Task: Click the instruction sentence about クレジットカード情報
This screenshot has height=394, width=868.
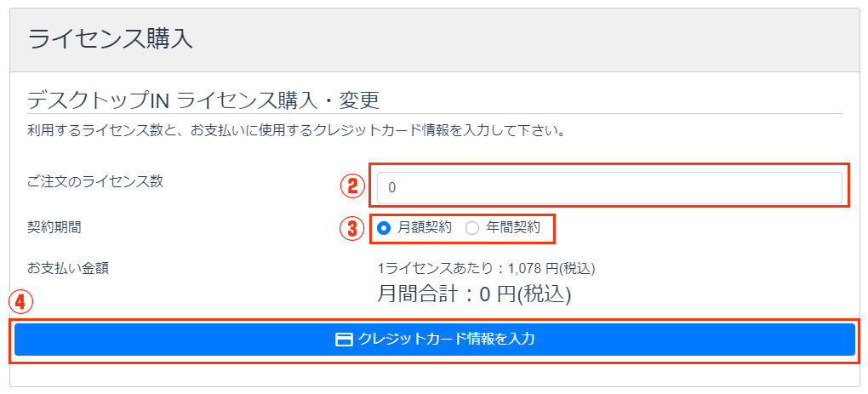Action: pos(295,132)
